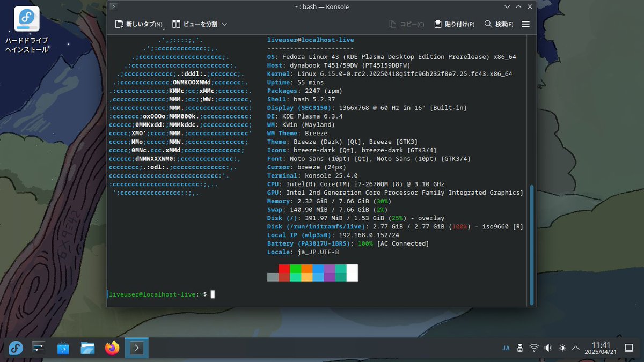This screenshot has height=362, width=644.
Task: Click the bright green color block
Action: point(295,269)
